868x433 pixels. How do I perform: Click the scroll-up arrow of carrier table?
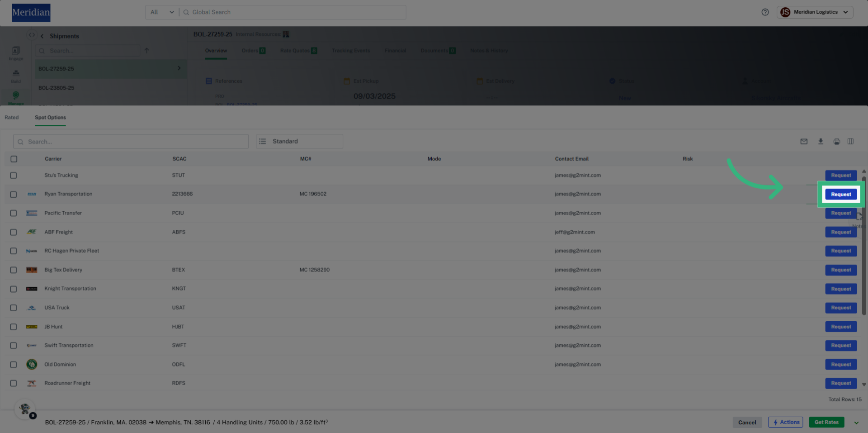[864, 171]
